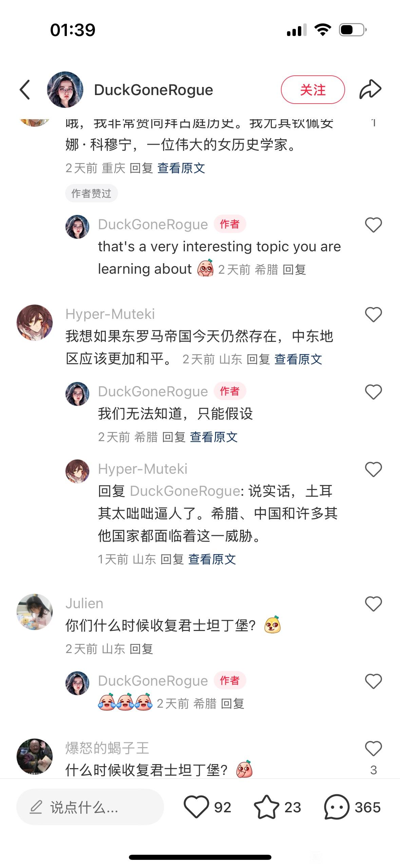This screenshot has width=400, height=868.
Task: Like the author's emoji-only reply
Action: click(x=373, y=681)
